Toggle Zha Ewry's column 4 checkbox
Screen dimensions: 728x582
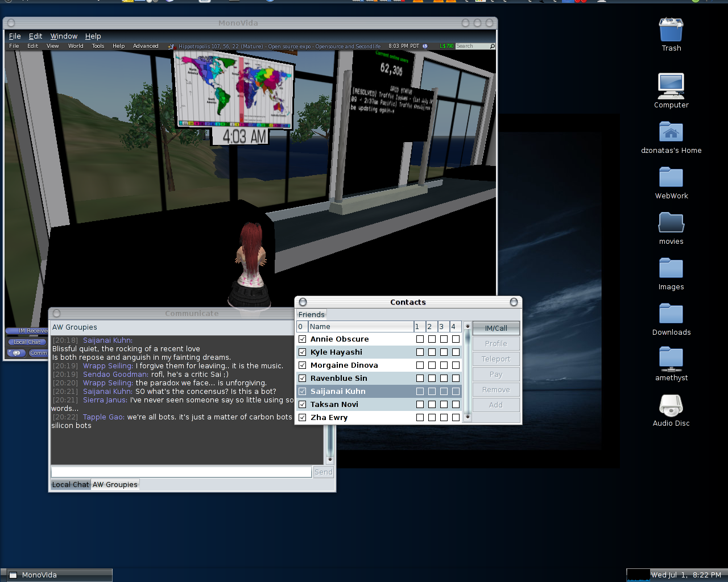(x=456, y=418)
